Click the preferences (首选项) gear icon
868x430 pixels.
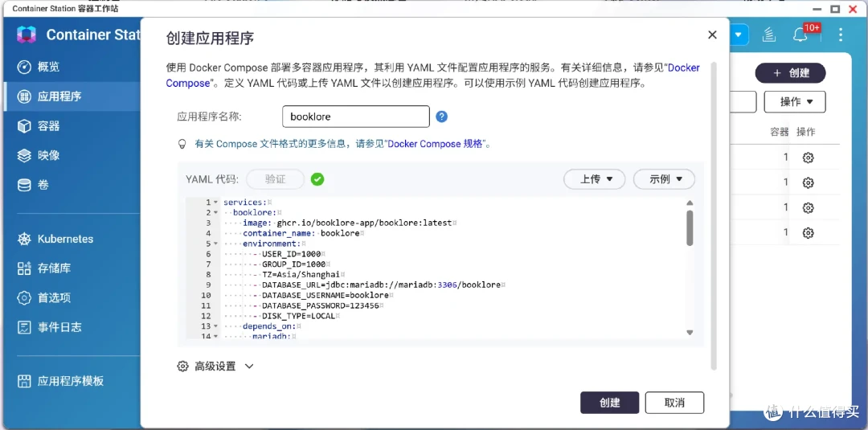pos(24,297)
